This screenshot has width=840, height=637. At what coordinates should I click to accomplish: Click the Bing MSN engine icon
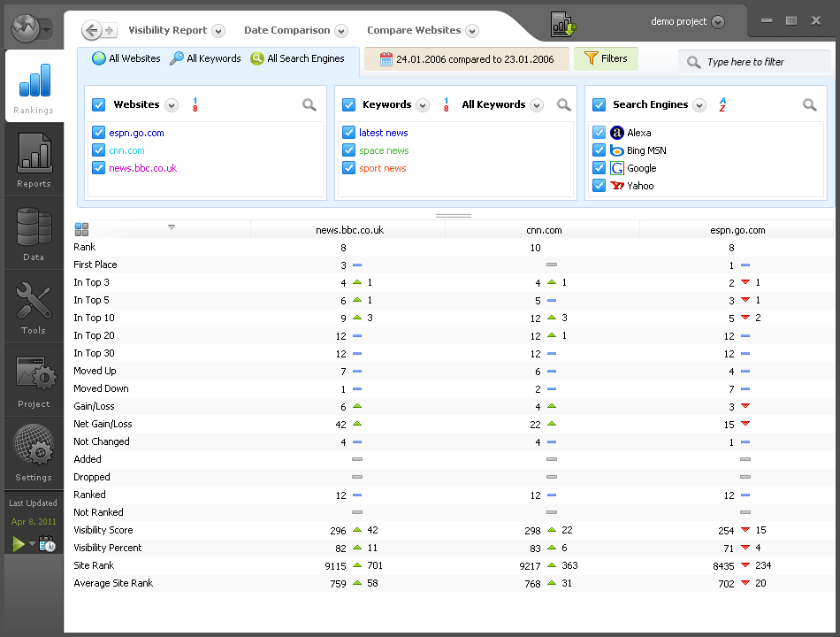pos(617,150)
